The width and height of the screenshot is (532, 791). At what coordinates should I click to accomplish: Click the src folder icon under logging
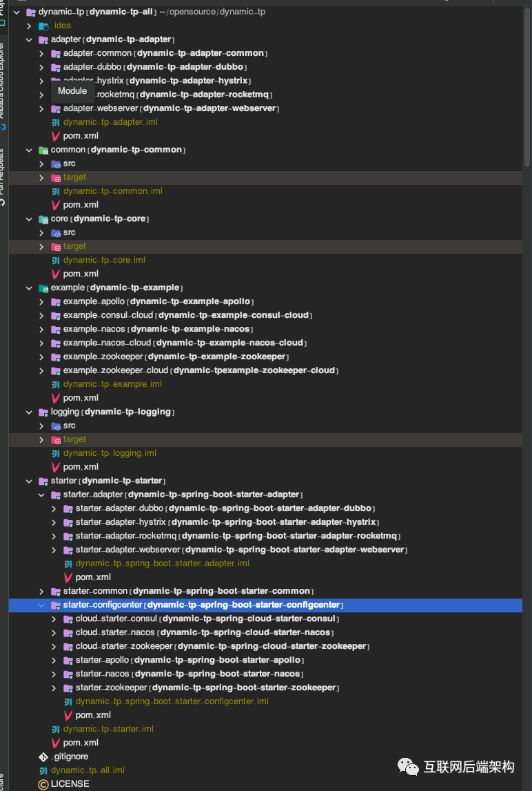(x=55, y=425)
